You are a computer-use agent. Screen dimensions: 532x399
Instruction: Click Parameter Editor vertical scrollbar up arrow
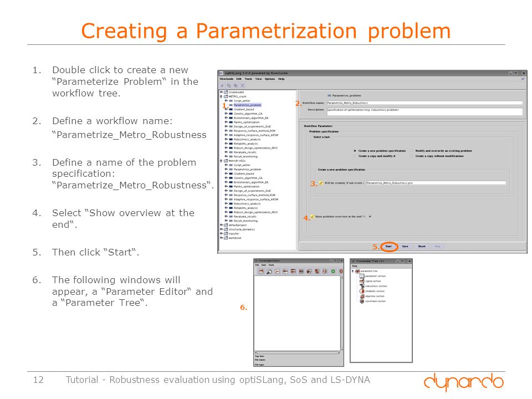pyautogui.click(x=342, y=277)
